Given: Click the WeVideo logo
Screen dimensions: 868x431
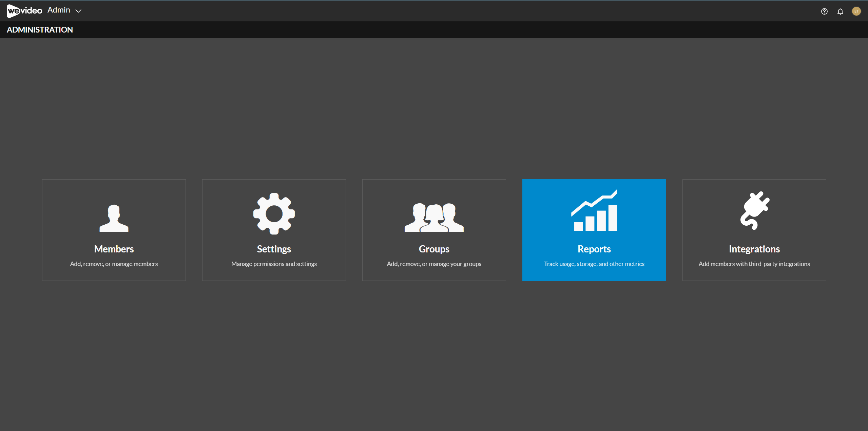Looking at the screenshot, I should click(x=24, y=11).
